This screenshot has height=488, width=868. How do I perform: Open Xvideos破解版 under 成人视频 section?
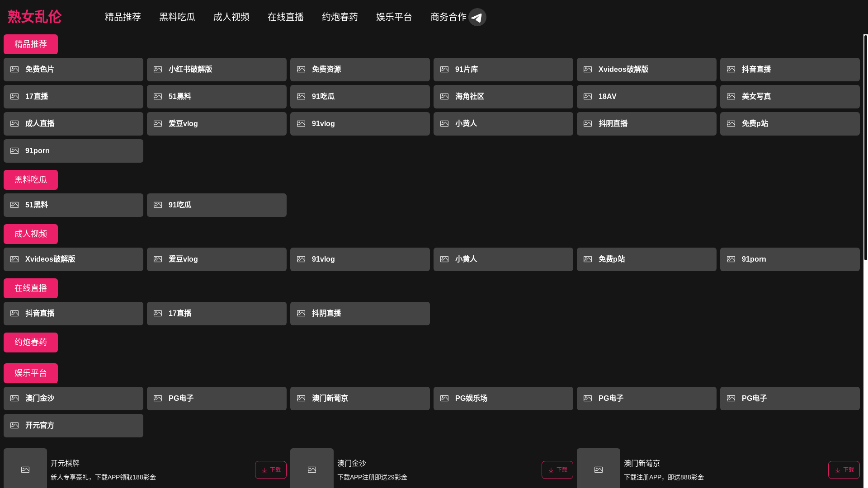[73, 259]
